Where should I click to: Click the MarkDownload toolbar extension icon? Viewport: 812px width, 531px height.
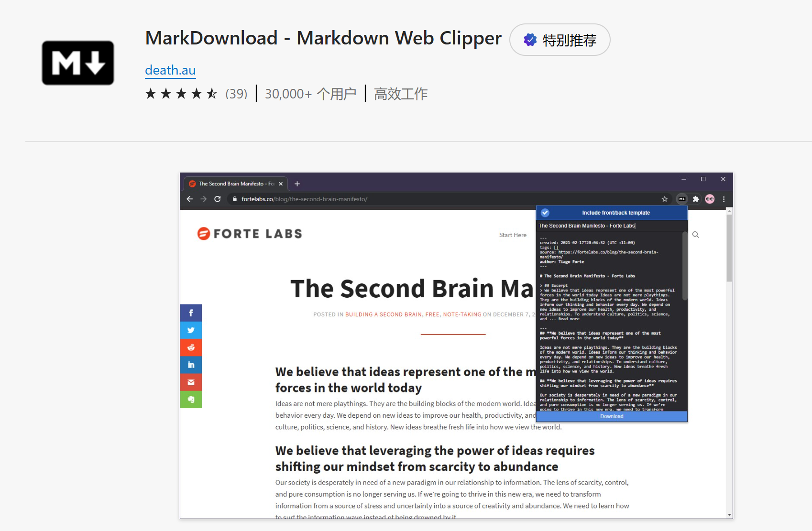pyautogui.click(x=682, y=199)
